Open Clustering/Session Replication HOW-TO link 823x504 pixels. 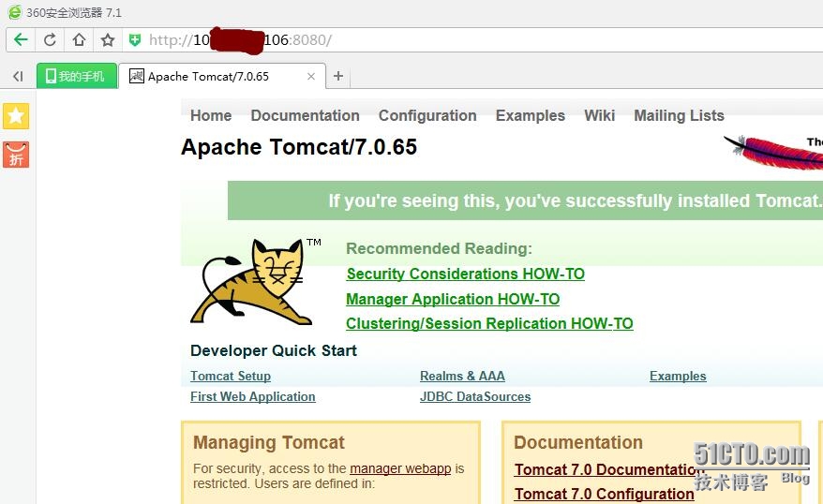tap(489, 323)
